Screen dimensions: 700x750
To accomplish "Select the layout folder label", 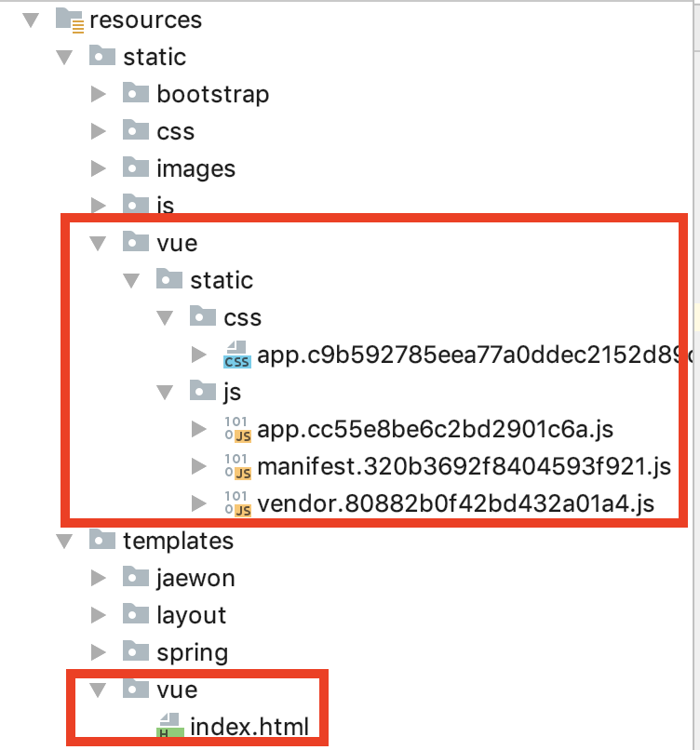I will (x=191, y=615).
